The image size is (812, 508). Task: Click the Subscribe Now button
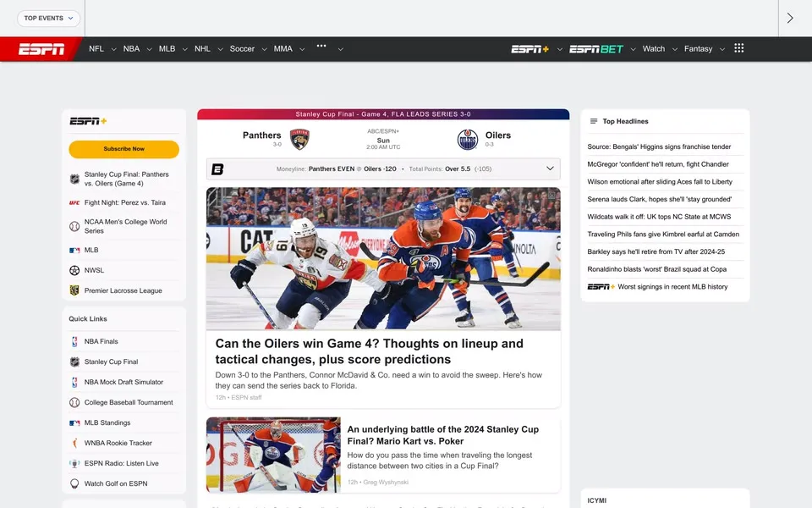(123, 149)
